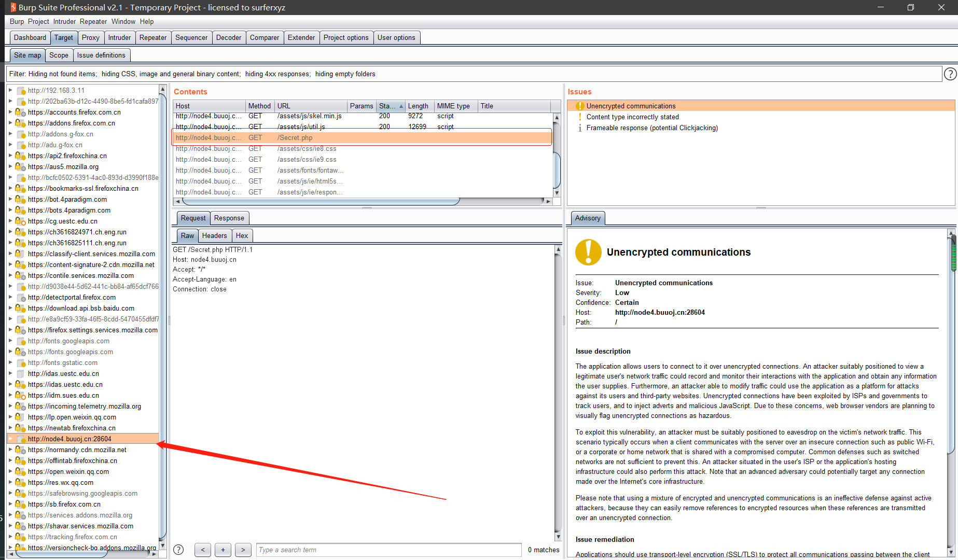Click the Unencrypted communications issue warning icon
This screenshot has width=958, height=560.
tap(580, 106)
